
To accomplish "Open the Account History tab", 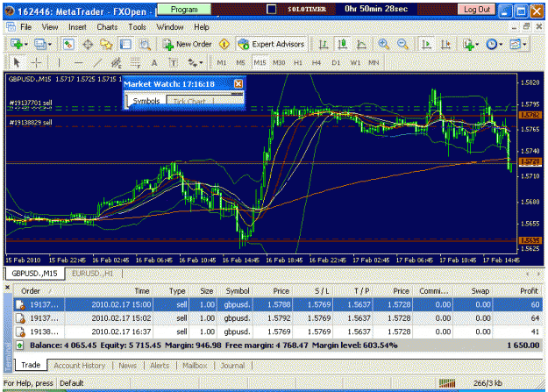I will point(80,366).
